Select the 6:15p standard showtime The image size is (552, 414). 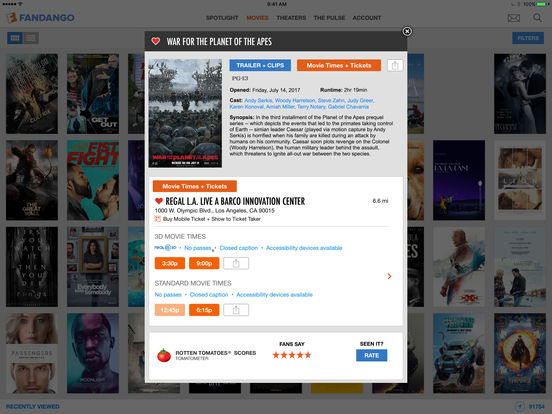point(204,310)
